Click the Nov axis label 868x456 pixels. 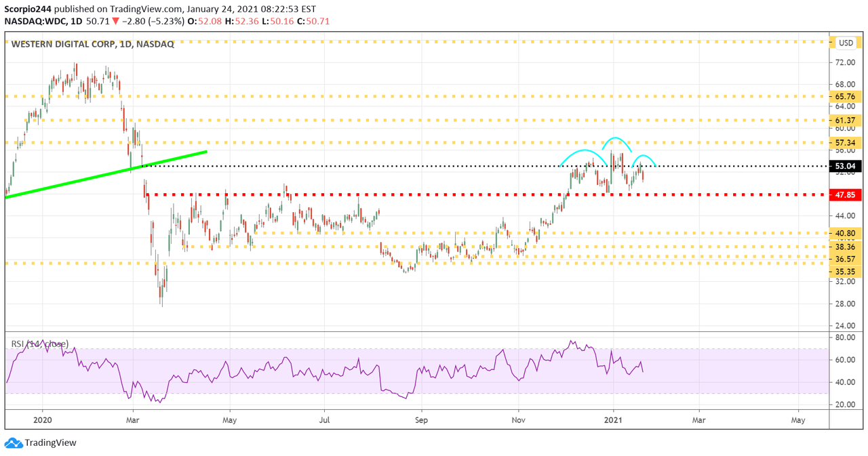518,419
